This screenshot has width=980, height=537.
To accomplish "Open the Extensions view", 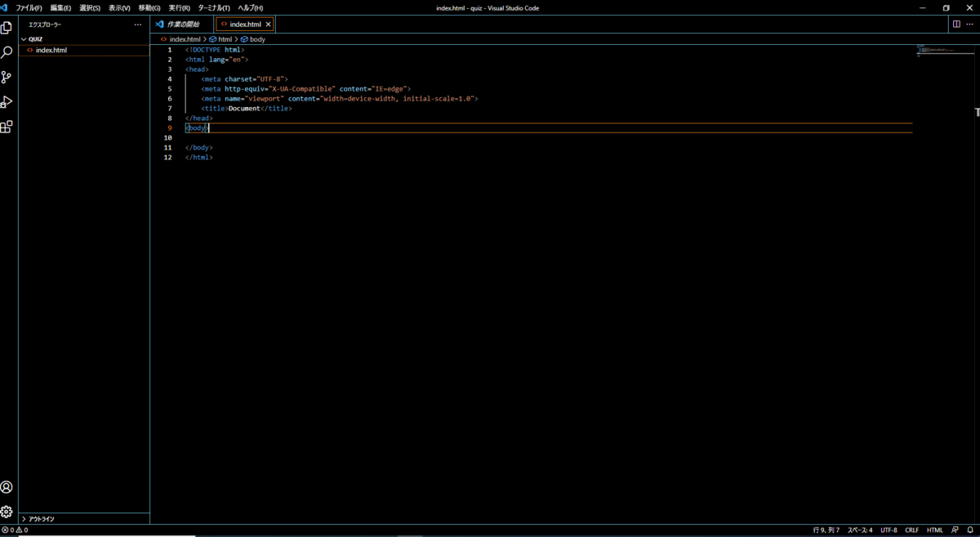I will 7,127.
